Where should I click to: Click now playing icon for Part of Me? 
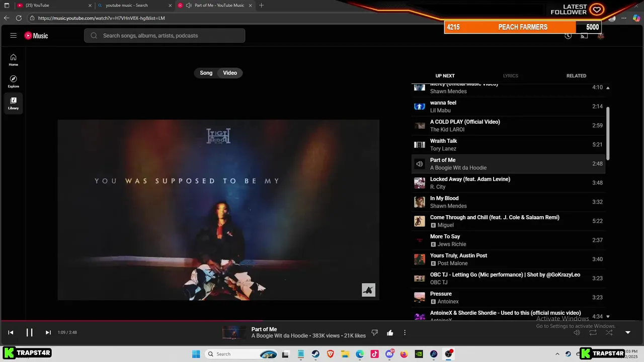coord(420,164)
